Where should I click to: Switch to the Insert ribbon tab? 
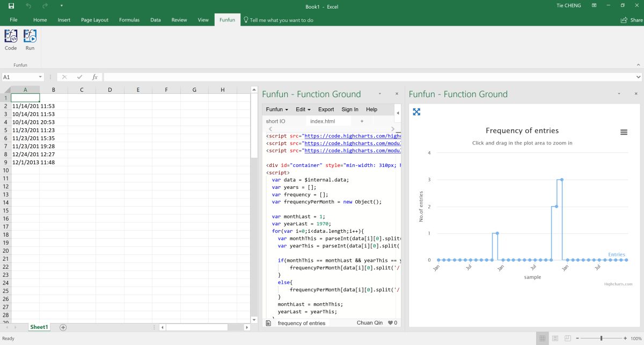(64, 20)
